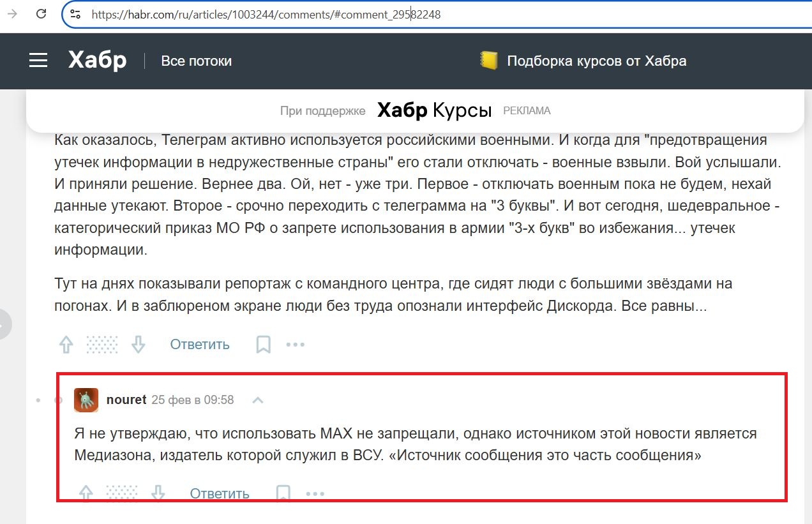Screen dimensions: 812x524
Task: Open Подборка курсов от Хабра link
Action: (x=596, y=61)
